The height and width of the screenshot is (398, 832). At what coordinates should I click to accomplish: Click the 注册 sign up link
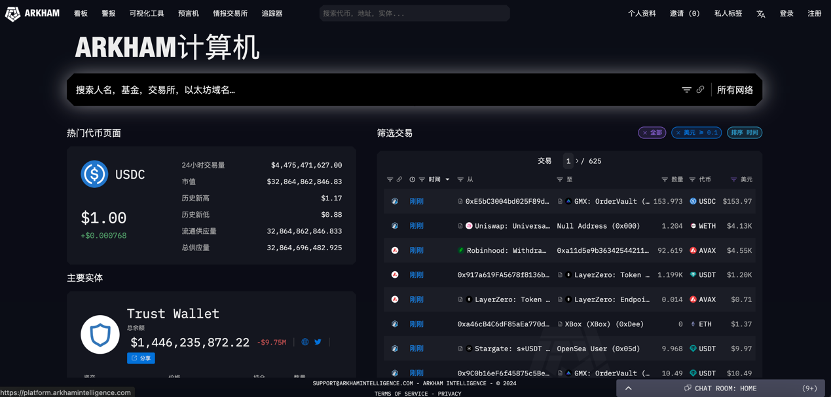814,13
